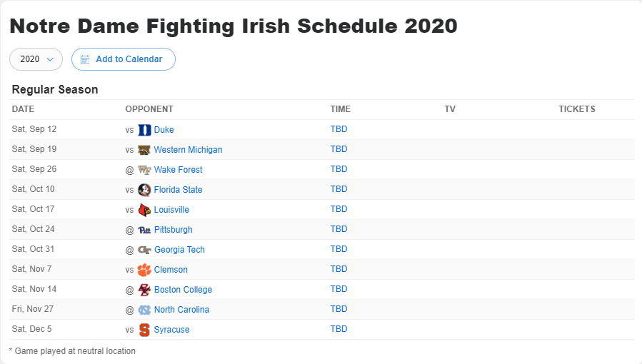The height and width of the screenshot is (364, 642).
Task: Click the Louisville Cardinals logo
Action: (144, 210)
